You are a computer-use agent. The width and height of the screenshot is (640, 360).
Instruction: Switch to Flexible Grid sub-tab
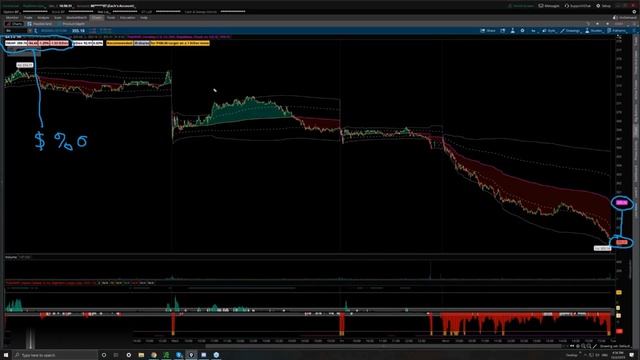click(x=39, y=24)
